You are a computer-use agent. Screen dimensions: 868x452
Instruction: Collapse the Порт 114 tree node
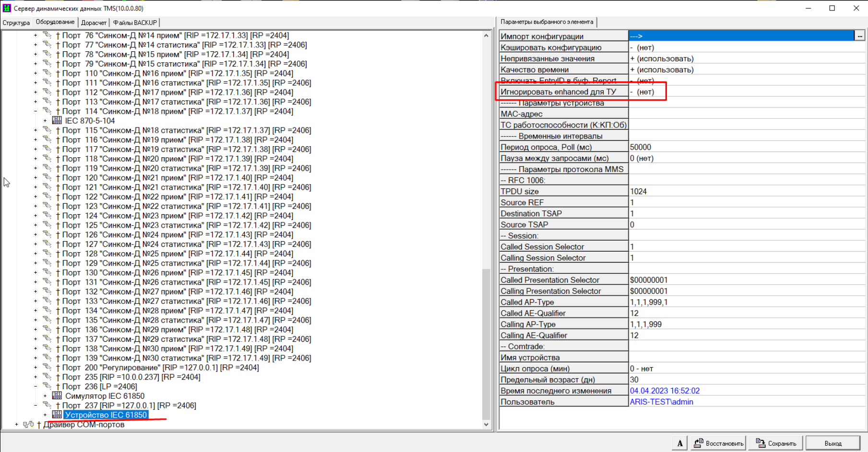click(36, 111)
